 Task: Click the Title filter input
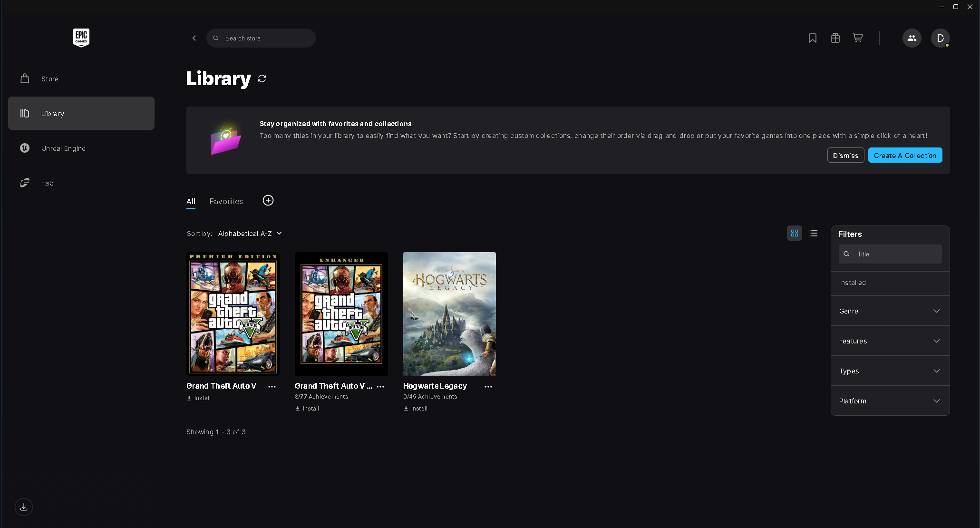pyautogui.click(x=890, y=254)
